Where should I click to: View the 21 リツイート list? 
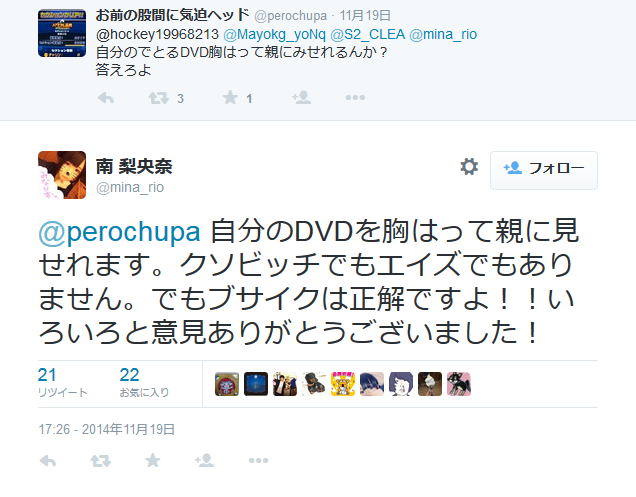tap(62, 382)
